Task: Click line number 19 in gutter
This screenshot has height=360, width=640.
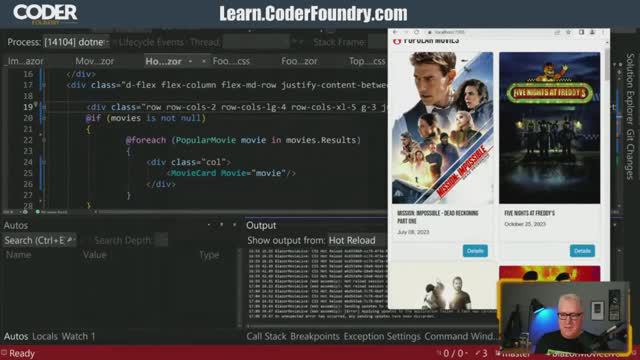Action: 28,107
